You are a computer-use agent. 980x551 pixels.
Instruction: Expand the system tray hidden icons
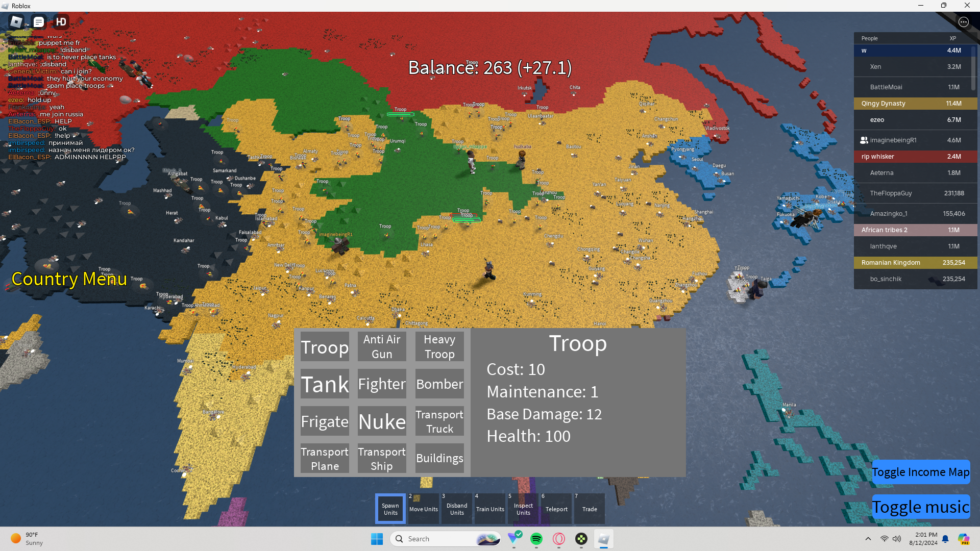(868, 539)
